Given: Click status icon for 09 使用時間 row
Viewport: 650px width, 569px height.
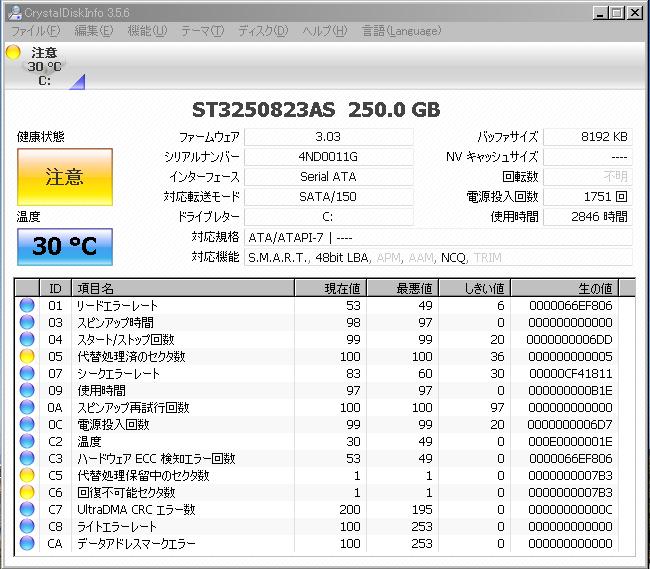Looking at the screenshot, I should (x=27, y=390).
